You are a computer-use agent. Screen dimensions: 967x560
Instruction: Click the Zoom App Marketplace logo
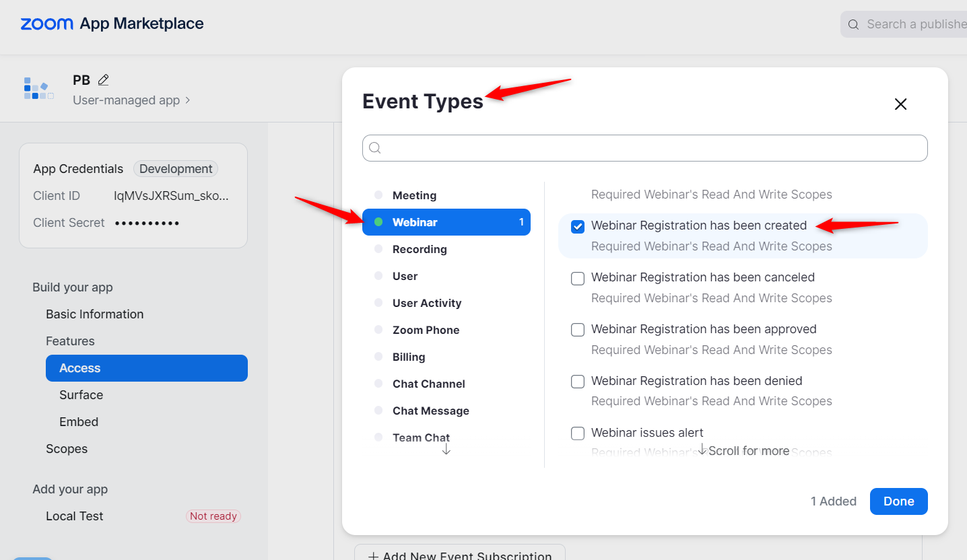point(112,24)
